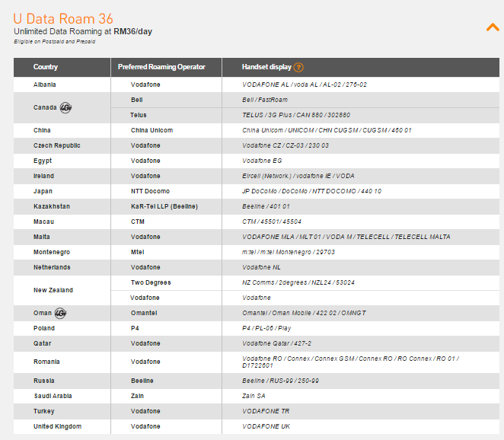The image size is (504, 440).
Task: Collapse the U Data Roam 36 section
Action: (x=492, y=27)
